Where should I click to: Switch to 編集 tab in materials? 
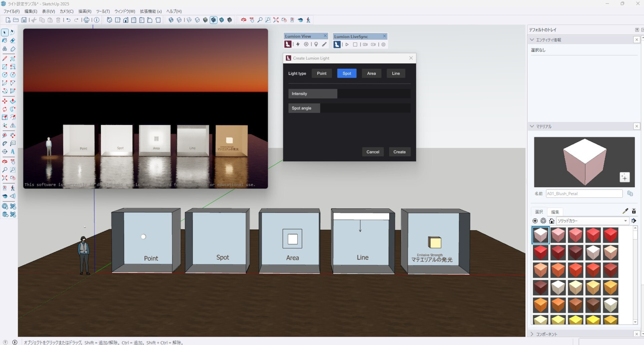[555, 212]
